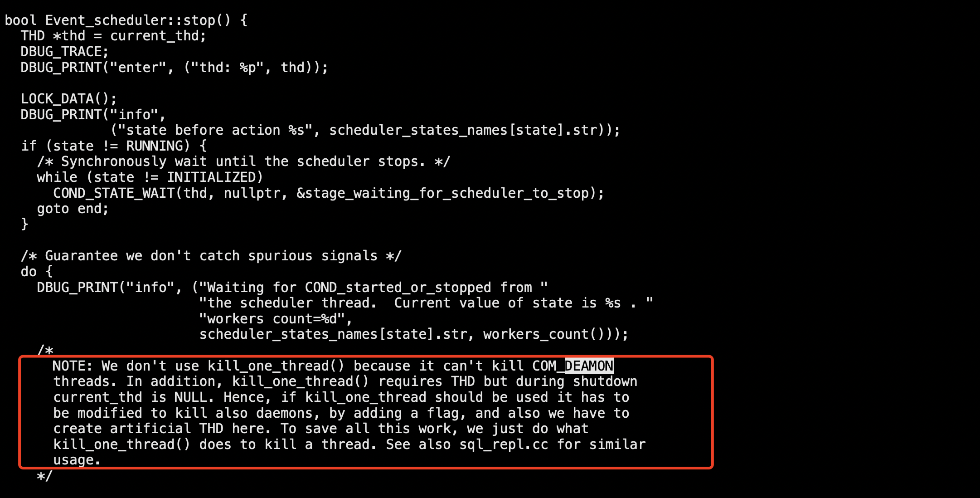Click sql_repl.cc filename in comment
Viewport: 980px width, 498px height.
[504, 444]
